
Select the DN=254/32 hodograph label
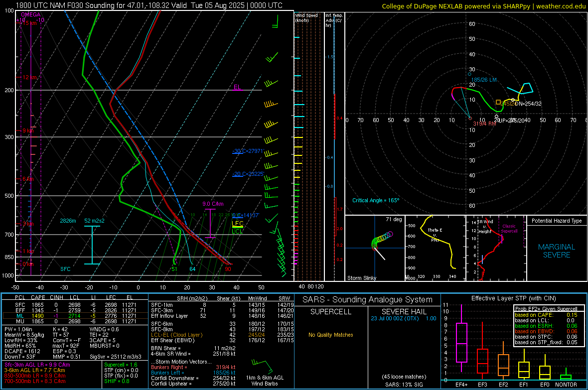(x=528, y=104)
